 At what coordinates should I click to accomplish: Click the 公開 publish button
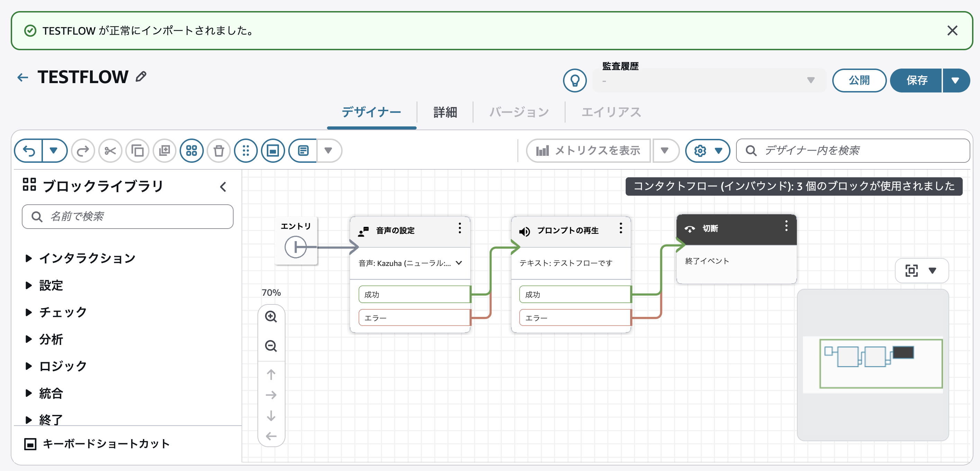tap(859, 80)
